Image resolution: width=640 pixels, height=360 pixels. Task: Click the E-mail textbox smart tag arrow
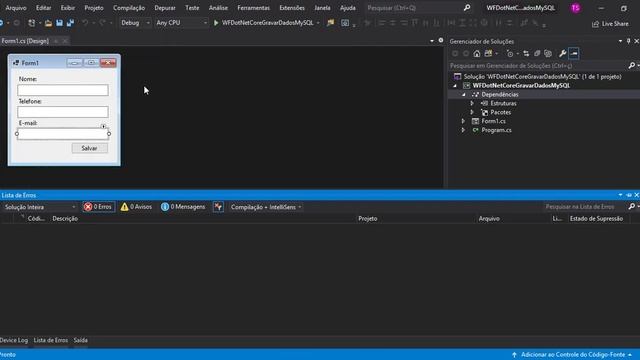coord(103,126)
